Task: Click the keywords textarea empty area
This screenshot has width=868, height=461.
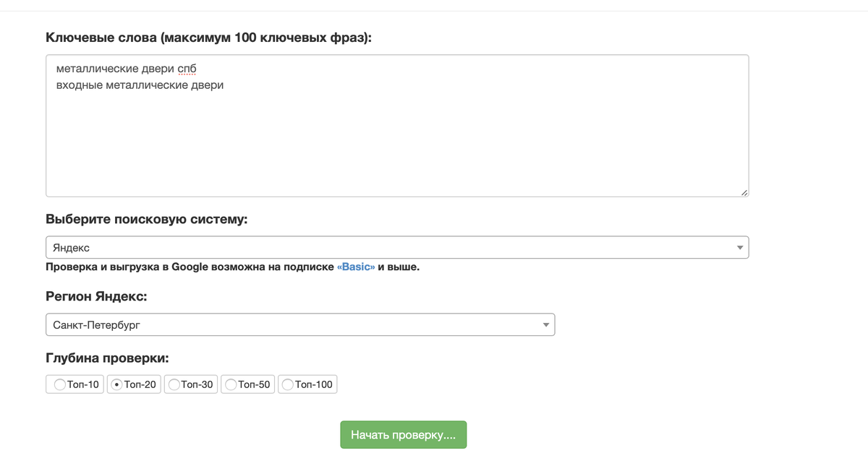Action: 396,145
